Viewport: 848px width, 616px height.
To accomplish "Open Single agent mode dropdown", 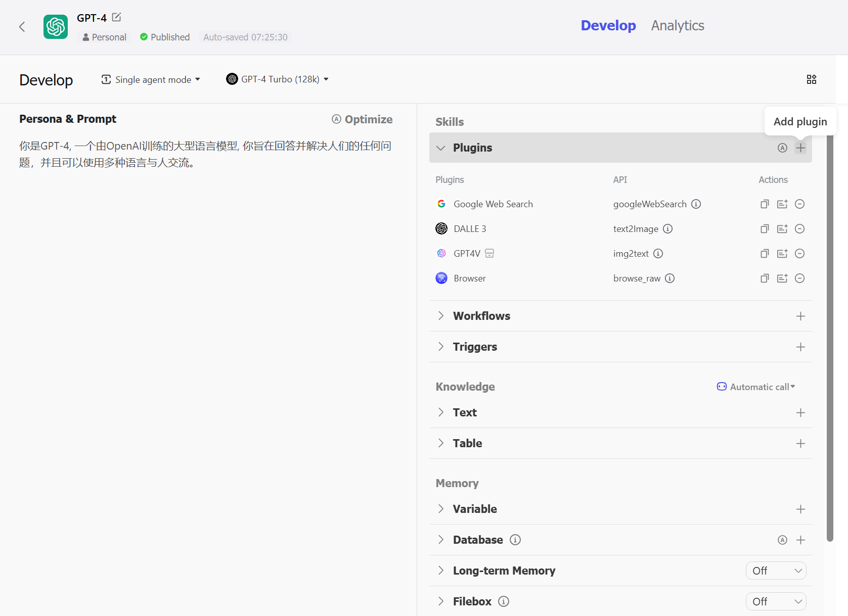I will pyautogui.click(x=151, y=79).
